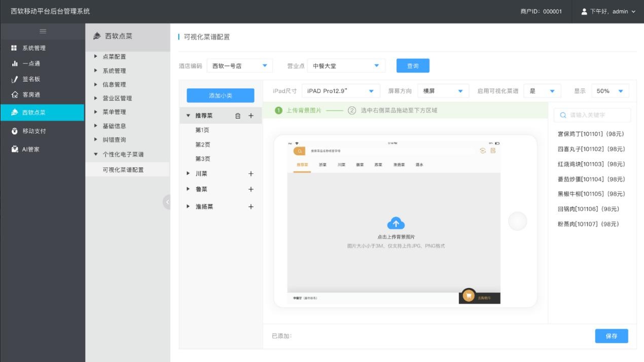The height and width of the screenshot is (362, 644).
Task: Click the cloud upload background image icon
Action: pos(396,223)
